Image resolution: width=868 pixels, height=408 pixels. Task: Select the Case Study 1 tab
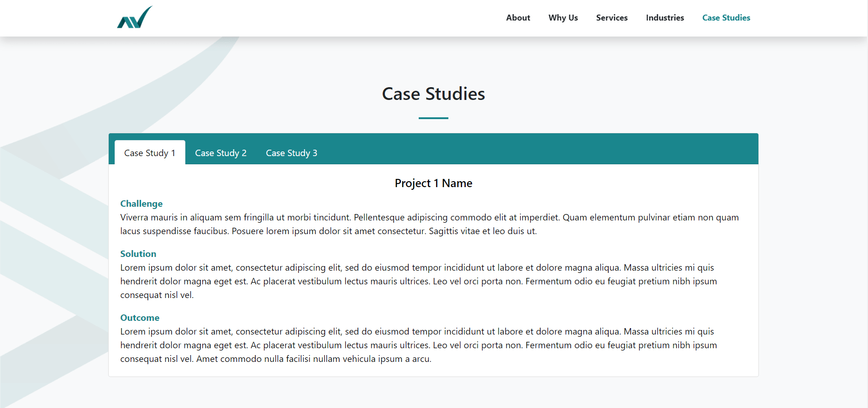pyautogui.click(x=149, y=153)
